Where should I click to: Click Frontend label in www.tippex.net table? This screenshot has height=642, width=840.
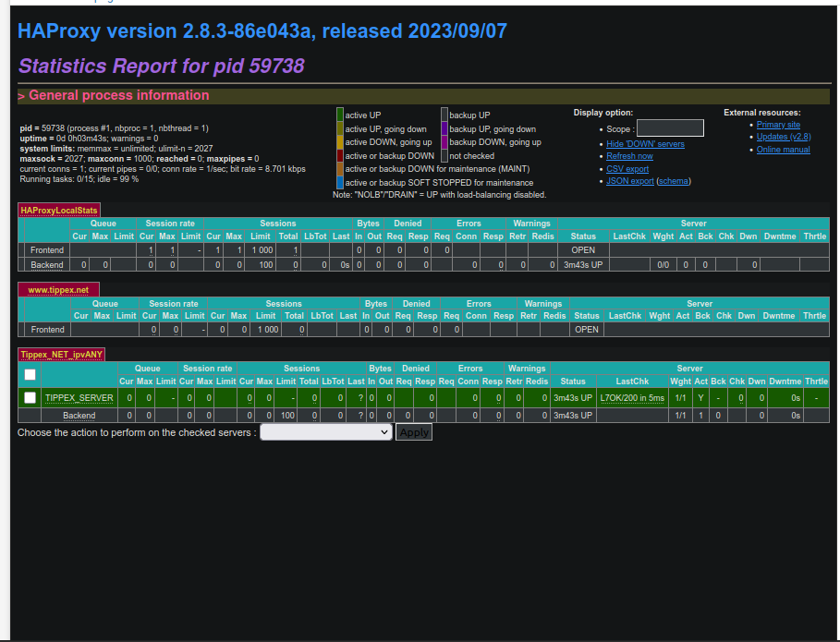click(48, 330)
